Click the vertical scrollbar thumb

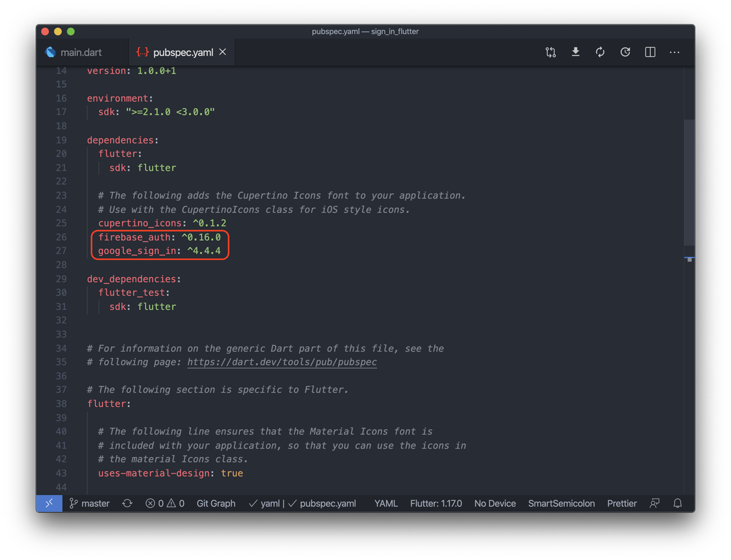(x=689, y=183)
